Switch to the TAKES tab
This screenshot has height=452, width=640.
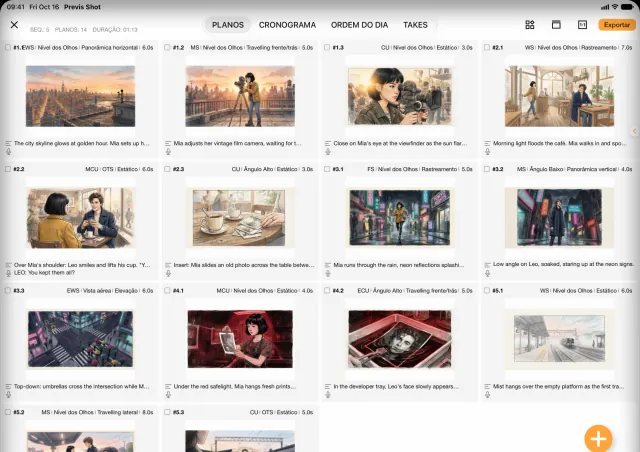pyautogui.click(x=415, y=25)
